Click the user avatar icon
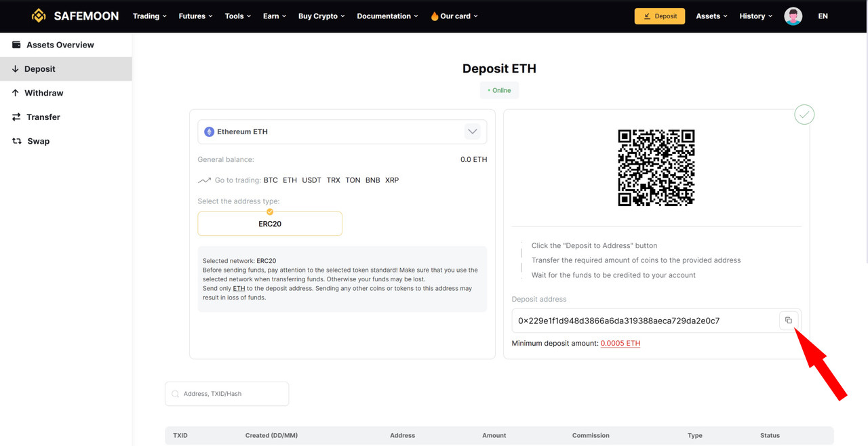The height and width of the screenshot is (446, 868). tap(793, 16)
